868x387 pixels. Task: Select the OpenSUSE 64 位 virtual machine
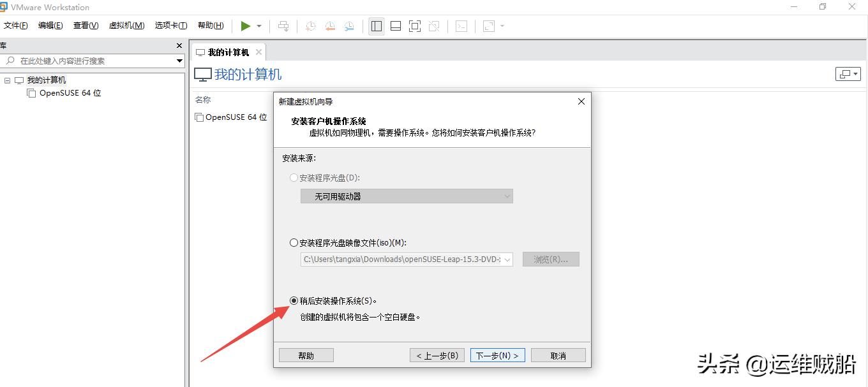(x=69, y=92)
